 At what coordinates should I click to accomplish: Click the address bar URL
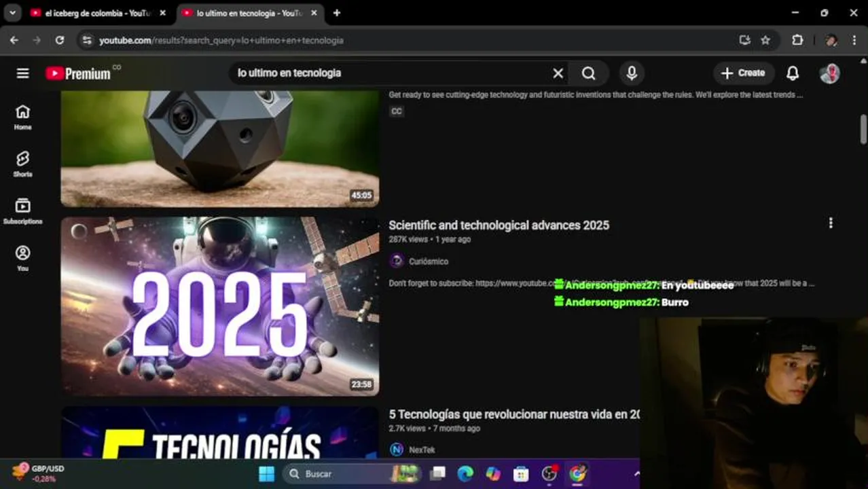[x=221, y=40]
